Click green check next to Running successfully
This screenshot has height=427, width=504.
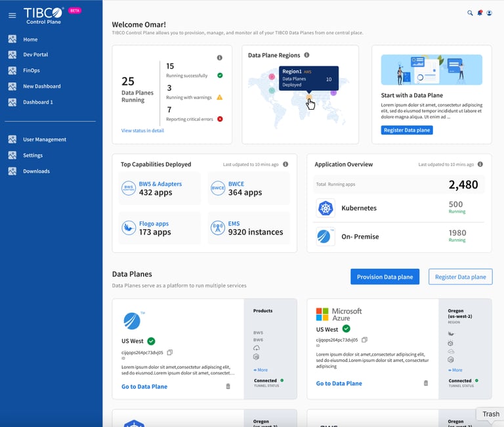(x=220, y=76)
